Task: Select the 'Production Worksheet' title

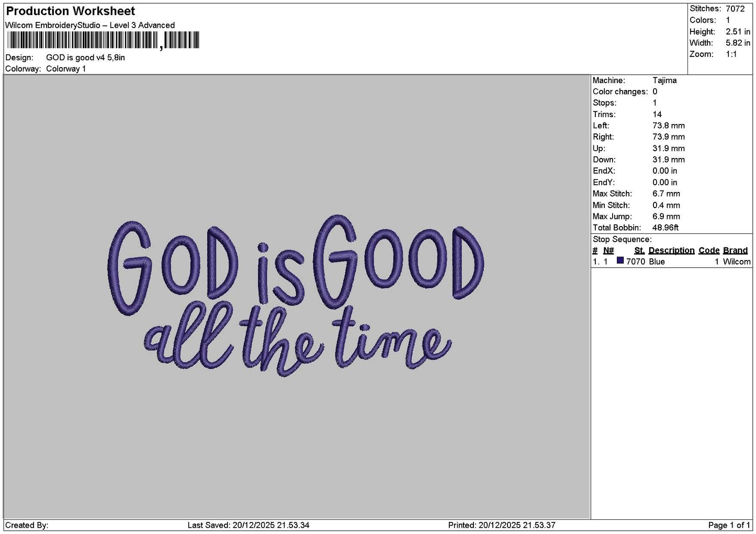Action: (71, 11)
